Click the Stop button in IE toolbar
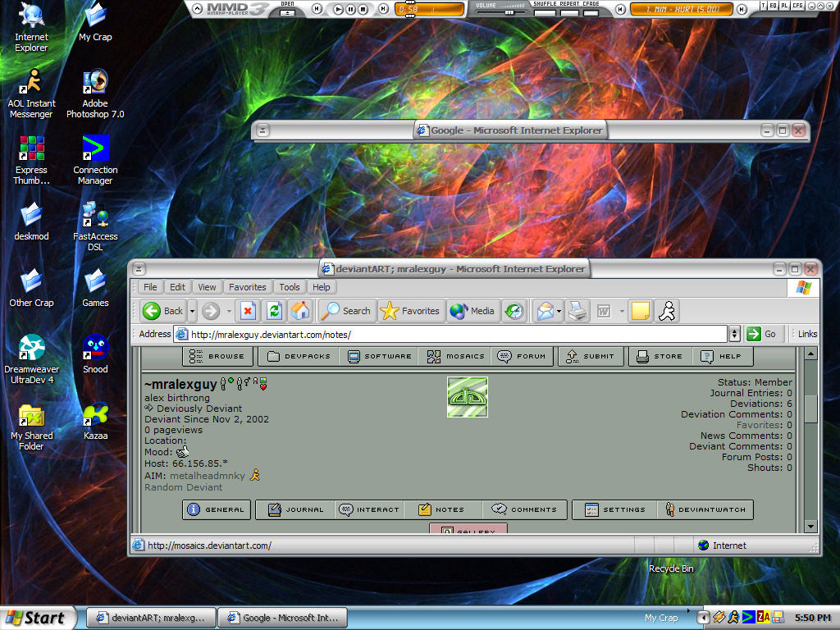 (x=248, y=311)
